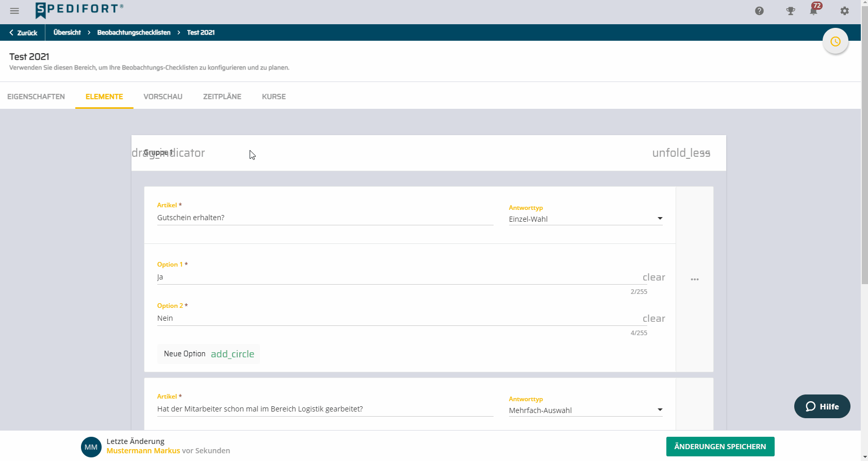The width and height of the screenshot is (868, 461).
Task: Open the hamburger navigation menu
Action: point(14,11)
